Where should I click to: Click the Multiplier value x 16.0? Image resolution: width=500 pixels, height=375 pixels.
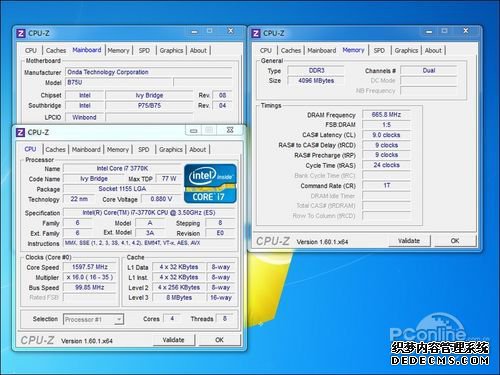click(x=90, y=277)
